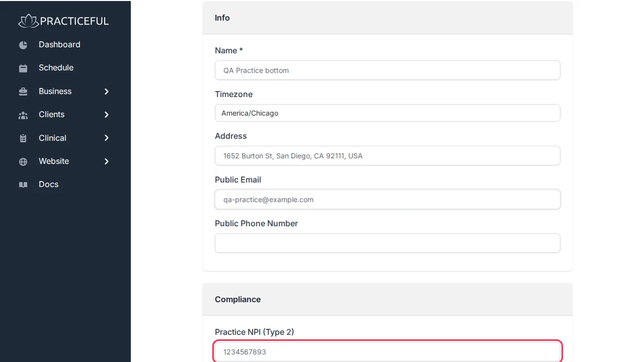
Task: Open the Docs menu item
Action: coord(48,184)
